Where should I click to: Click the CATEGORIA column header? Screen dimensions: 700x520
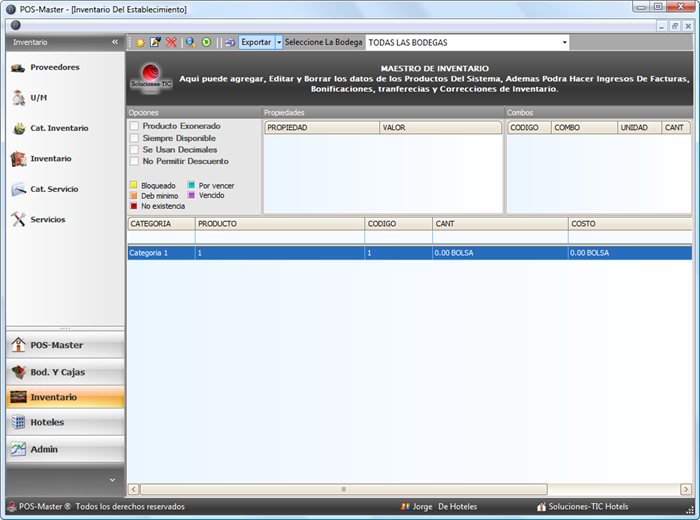click(161, 224)
